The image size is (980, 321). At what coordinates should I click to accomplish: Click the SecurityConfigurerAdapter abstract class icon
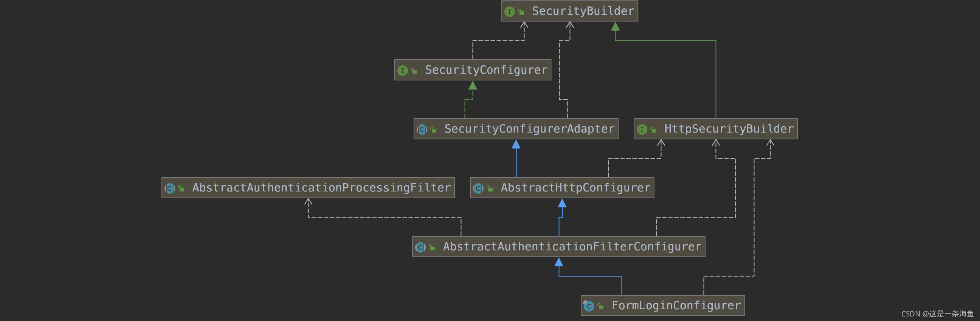tap(422, 130)
